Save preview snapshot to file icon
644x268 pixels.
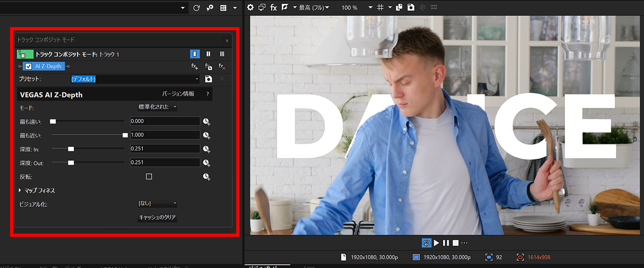[411, 8]
